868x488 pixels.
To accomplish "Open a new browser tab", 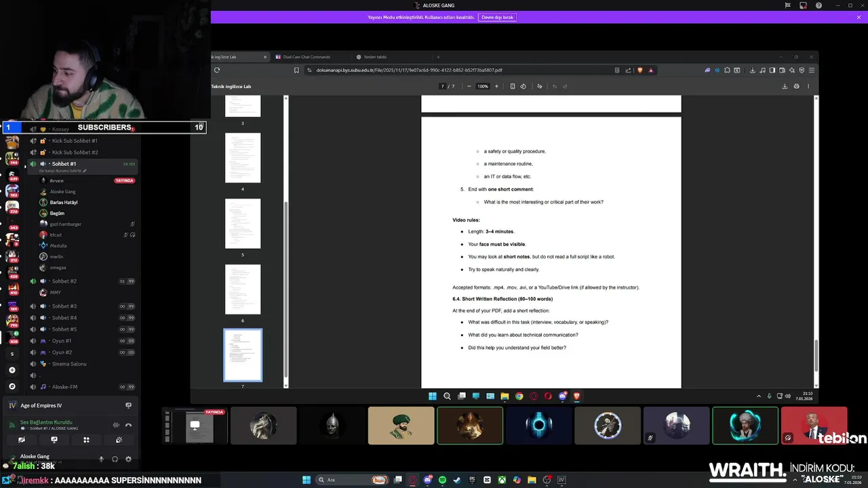I will 438,57.
